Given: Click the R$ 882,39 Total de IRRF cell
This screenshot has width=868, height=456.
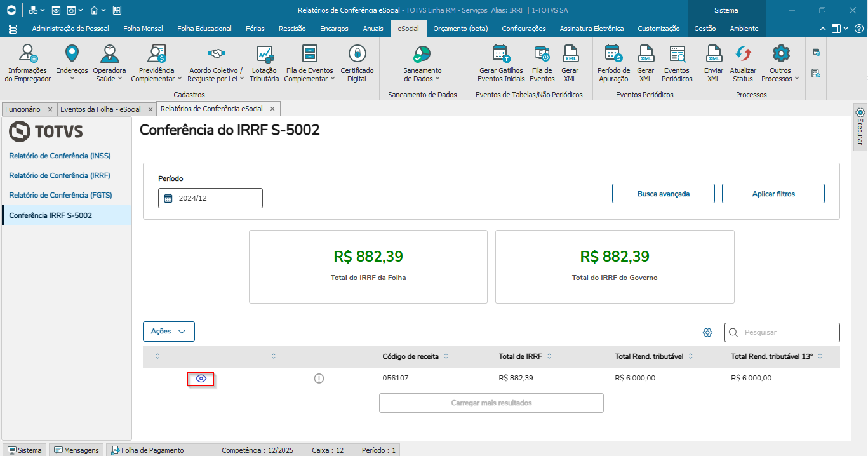Looking at the screenshot, I should tap(516, 378).
